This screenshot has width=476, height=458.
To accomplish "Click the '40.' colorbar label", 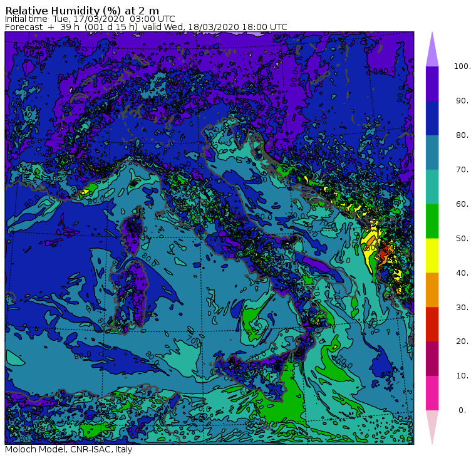I will [x=462, y=273].
